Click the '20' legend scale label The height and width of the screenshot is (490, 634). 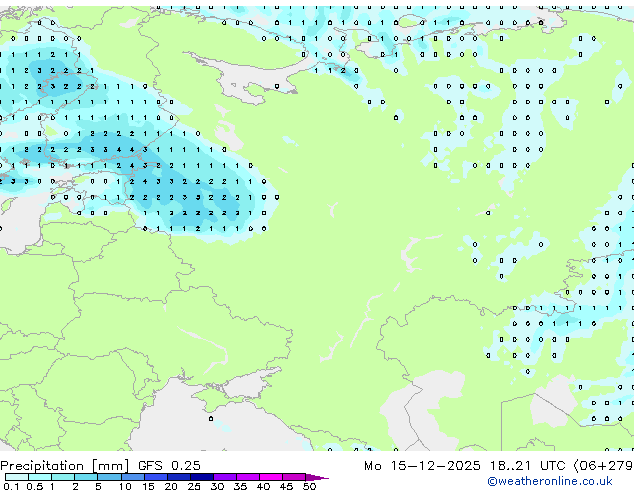pyautogui.click(x=171, y=486)
